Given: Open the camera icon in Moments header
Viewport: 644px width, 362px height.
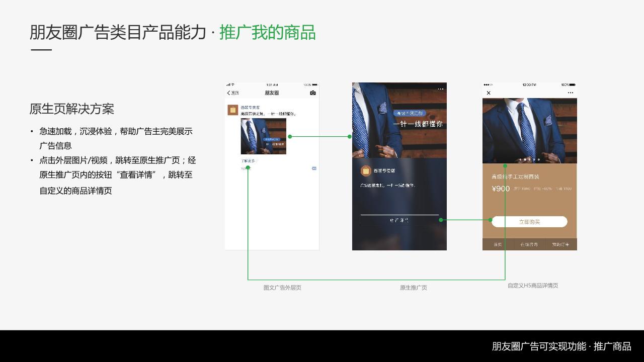Looking at the screenshot, I should click(313, 93).
